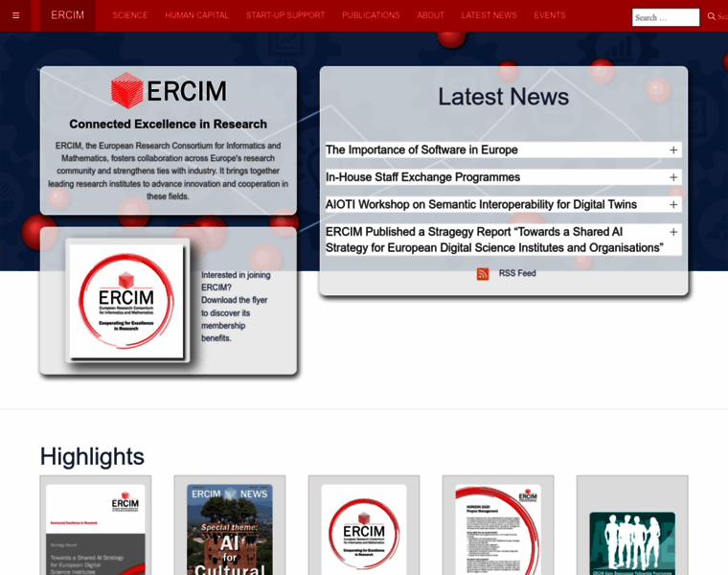Click 'Connected Excellence in Research' heading

tap(168, 124)
